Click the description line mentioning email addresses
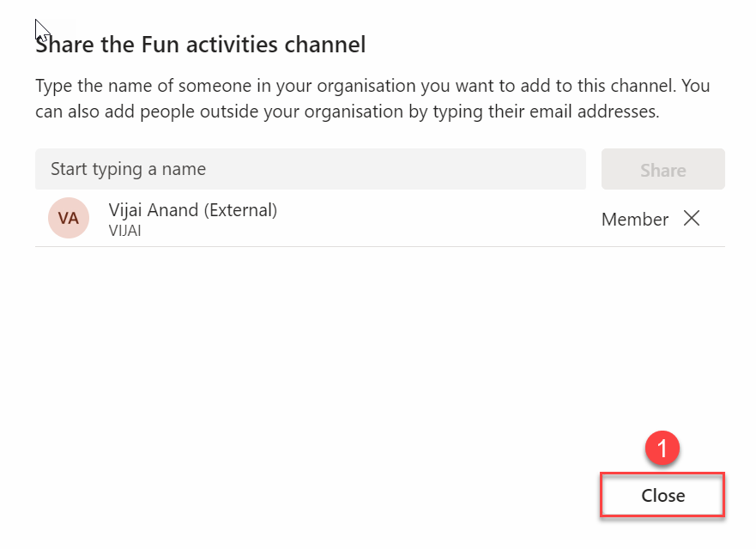The image size is (756, 549). click(347, 112)
